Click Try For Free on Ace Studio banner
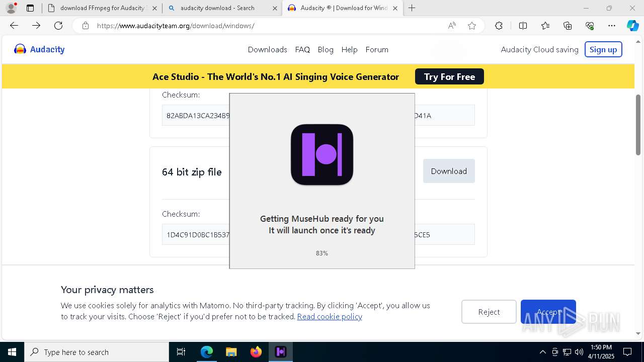 pyautogui.click(x=449, y=76)
